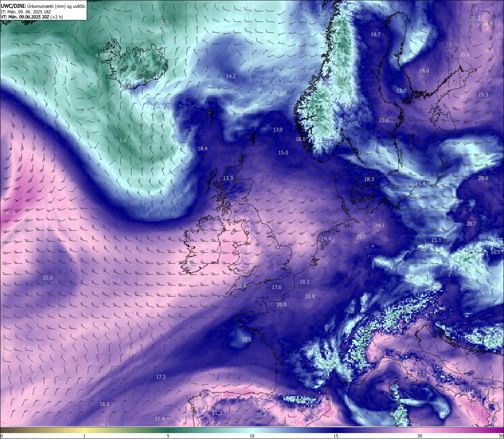Click the value 21.4 near the bottom edge
This screenshot has height=439, width=504.
coord(159,419)
